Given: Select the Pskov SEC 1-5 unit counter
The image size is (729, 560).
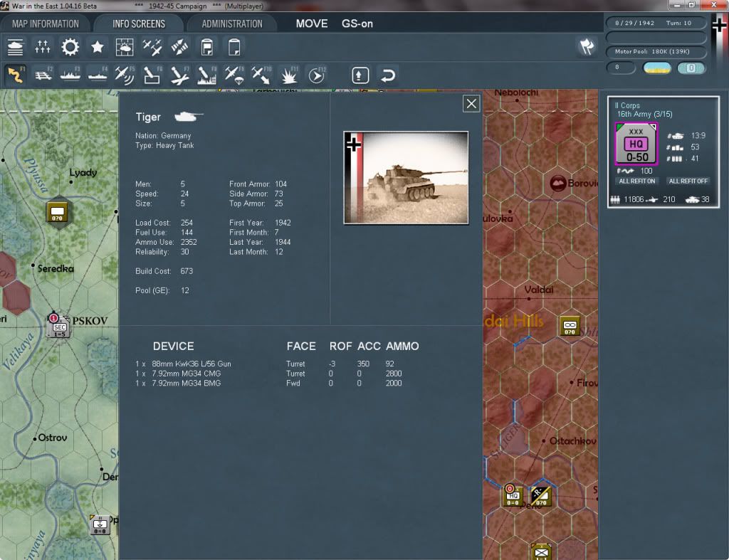Looking at the screenshot, I should click(x=58, y=326).
